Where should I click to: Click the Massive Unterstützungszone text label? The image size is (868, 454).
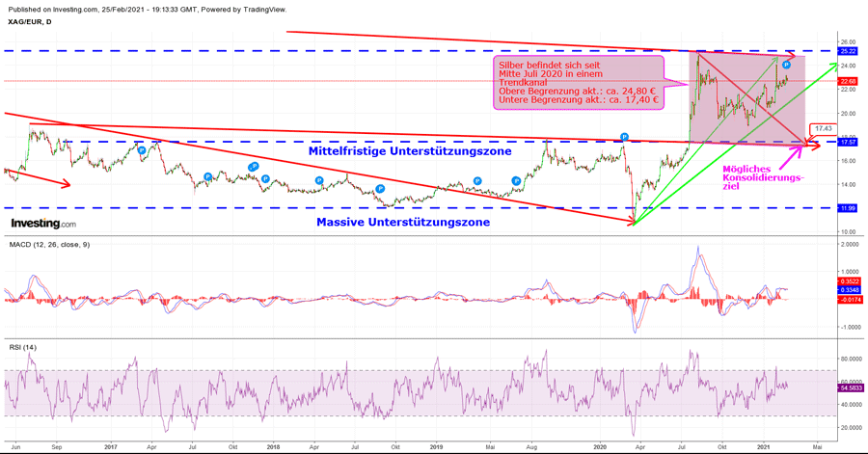coord(402,222)
